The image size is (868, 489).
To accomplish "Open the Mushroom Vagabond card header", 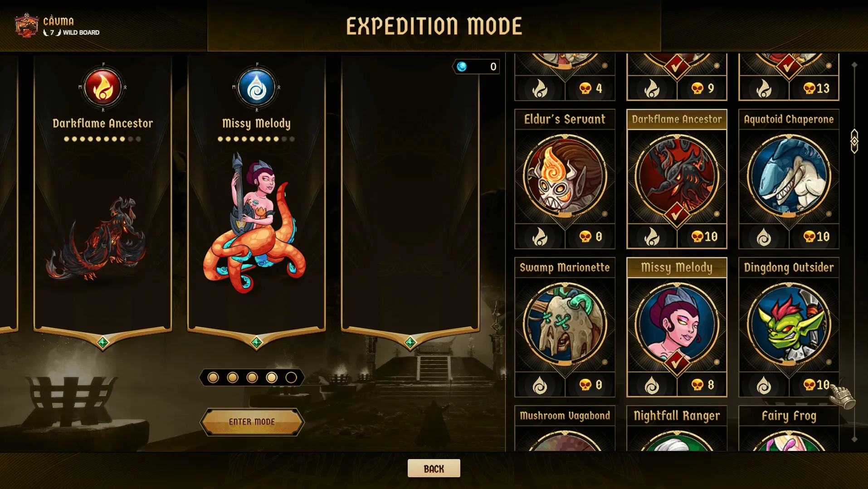I will click(565, 416).
